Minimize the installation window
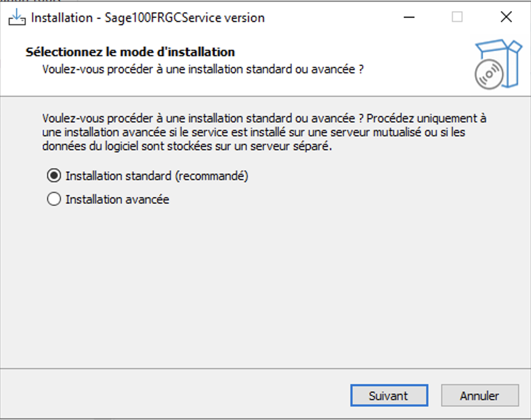 pos(409,17)
